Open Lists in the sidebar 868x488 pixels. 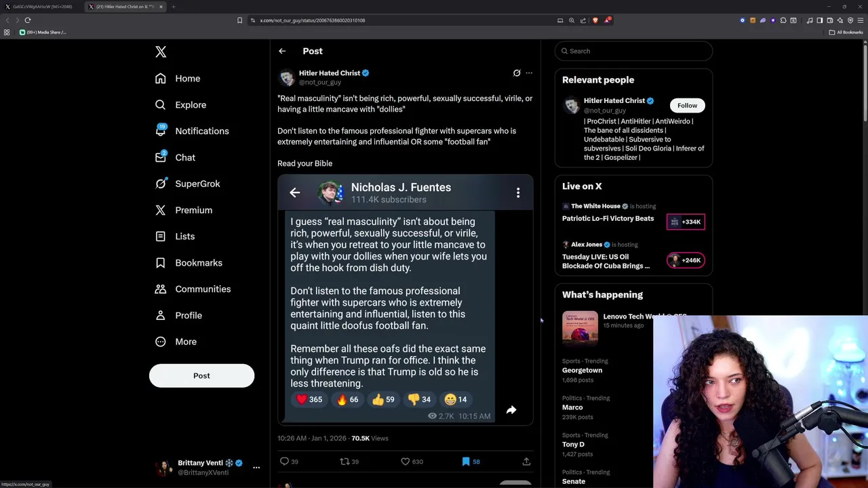175,237
